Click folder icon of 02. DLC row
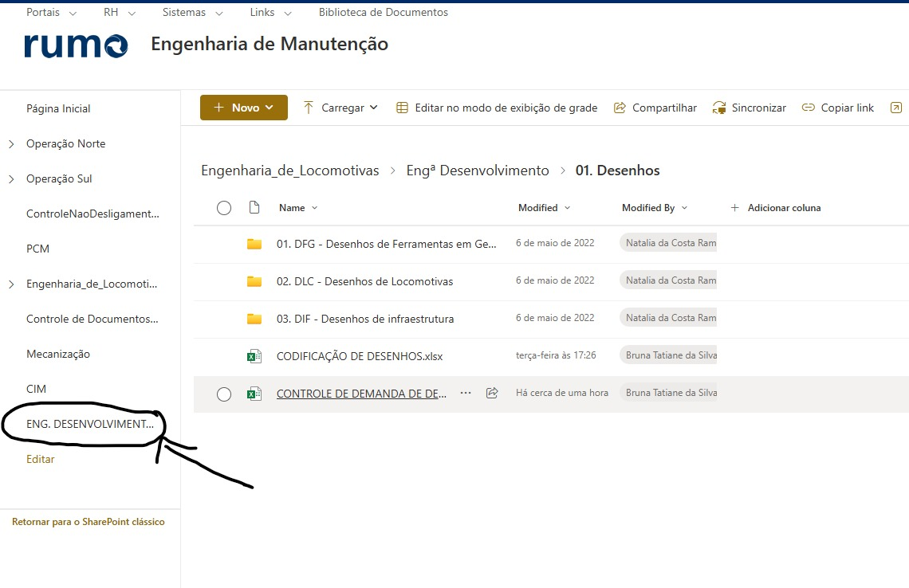The height and width of the screenshot is (588, 909). 254,281
